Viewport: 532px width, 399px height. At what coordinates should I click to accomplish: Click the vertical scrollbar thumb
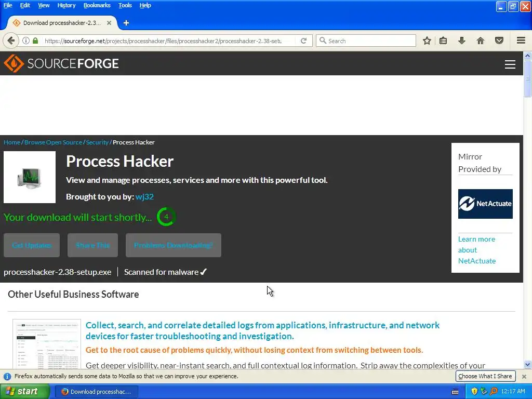pos(527,78)
